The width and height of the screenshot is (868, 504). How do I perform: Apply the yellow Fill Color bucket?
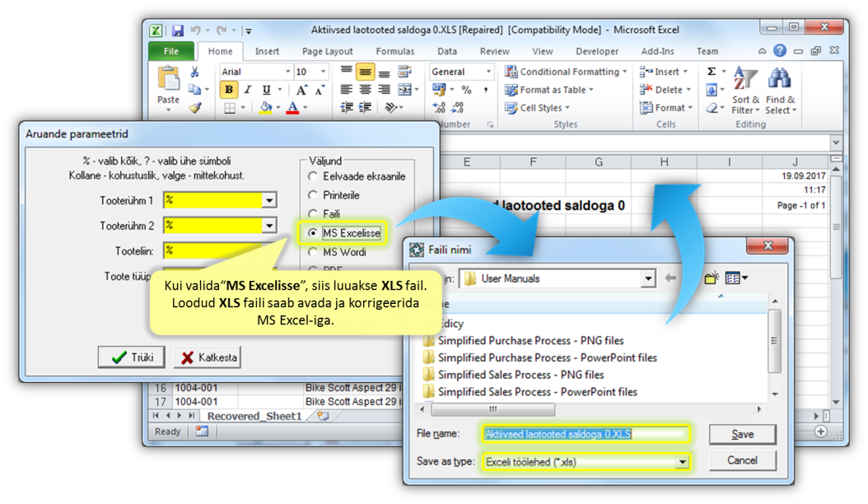pos(266,107)
